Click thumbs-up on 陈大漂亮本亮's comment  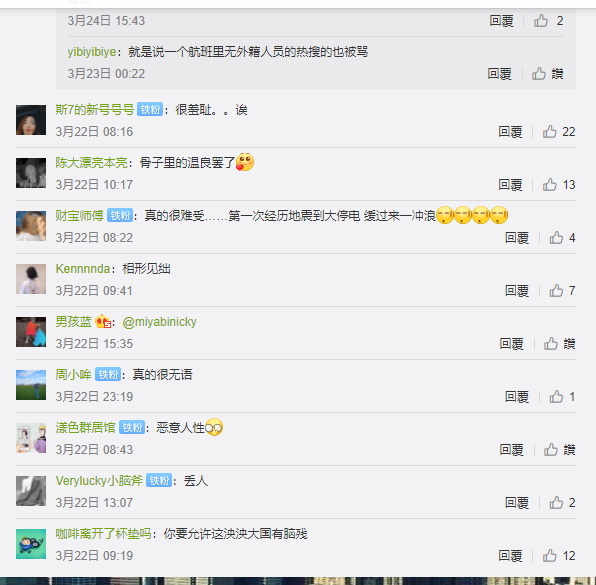558,185
